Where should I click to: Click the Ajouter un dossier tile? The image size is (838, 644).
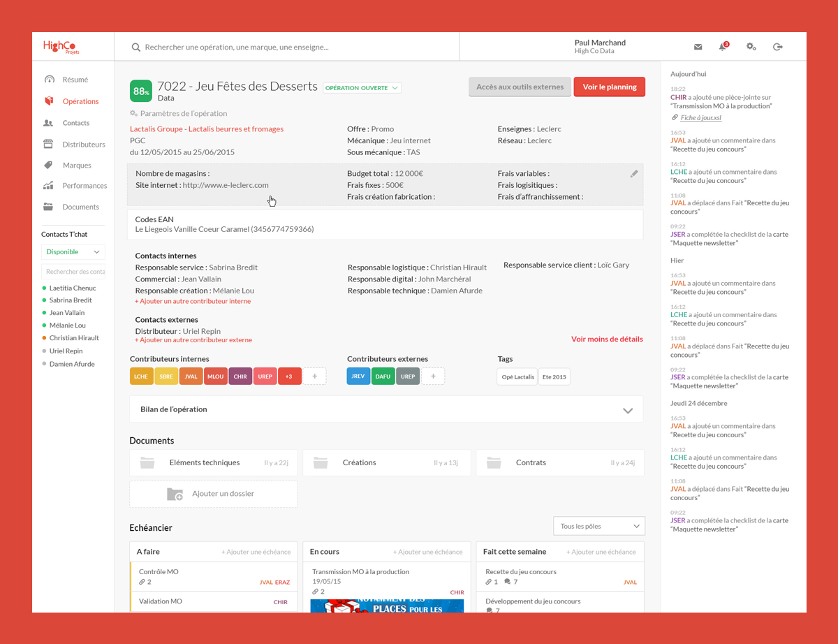click(214, 494)
